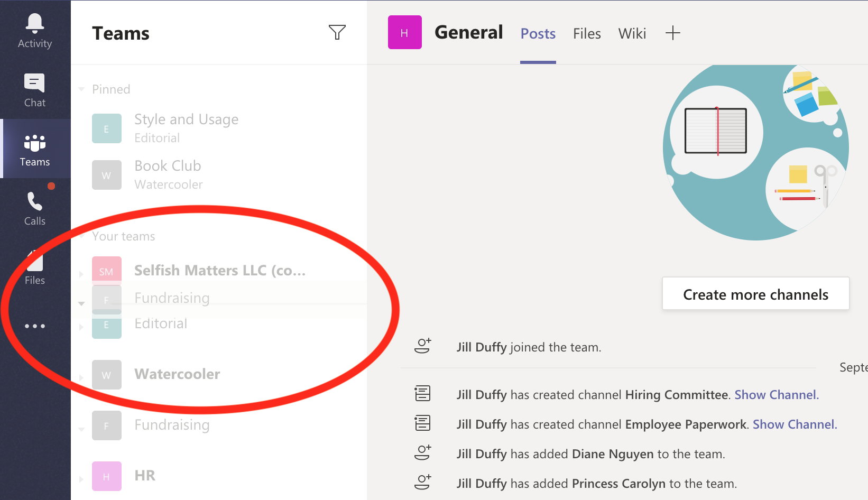Viewport: 868px width, 500px height.
Task: Click the SM avatar for Selfish Matters
Action: click(107, 271)
